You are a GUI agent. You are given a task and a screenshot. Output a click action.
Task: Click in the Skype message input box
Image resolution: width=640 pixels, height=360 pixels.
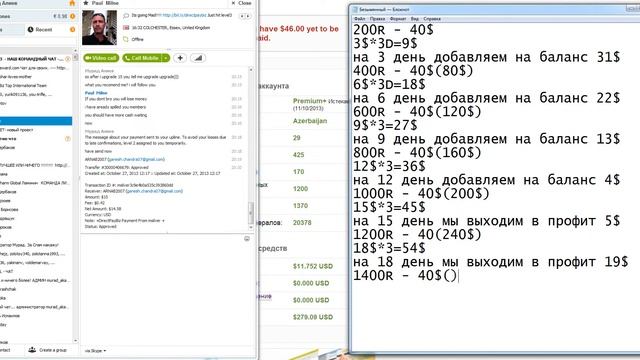pyautogui.click(x=163, y=290)
